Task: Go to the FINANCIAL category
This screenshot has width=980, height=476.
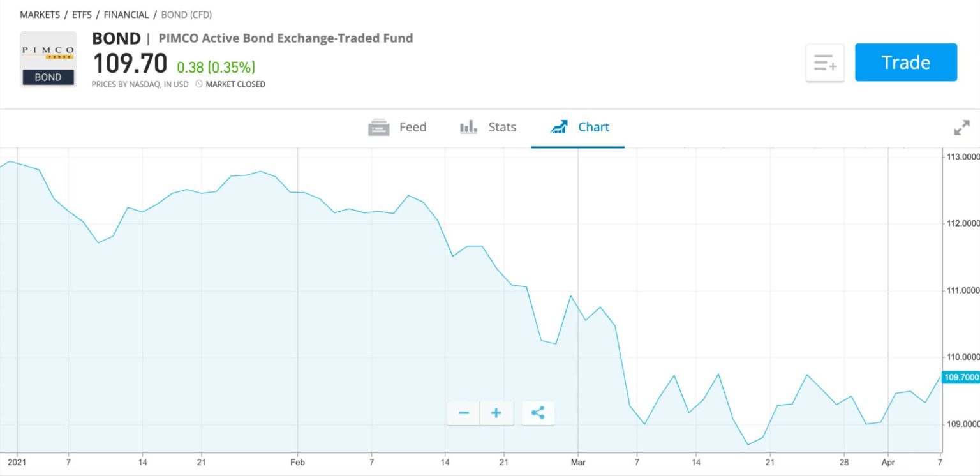Action: pos(126,14)
